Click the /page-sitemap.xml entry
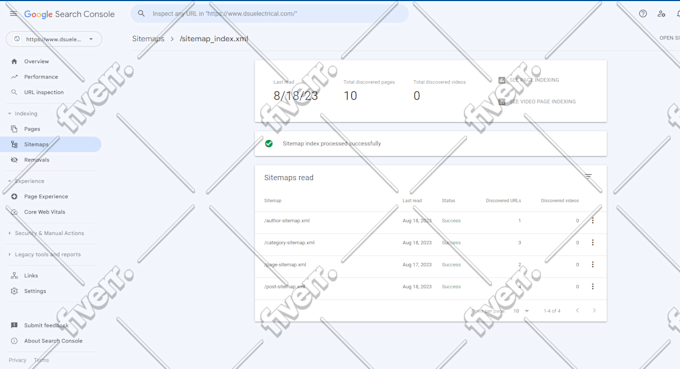The image size is (680, 369). 285,265
